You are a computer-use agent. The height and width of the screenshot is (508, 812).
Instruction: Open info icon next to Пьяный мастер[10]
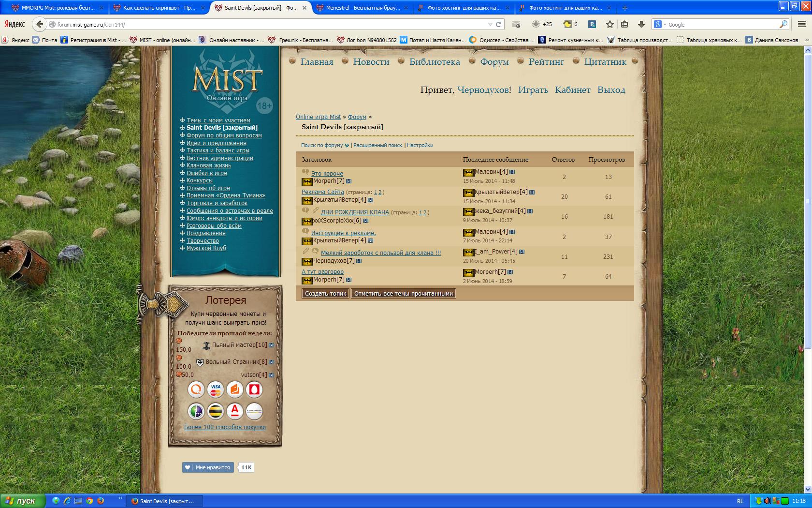tap(271, 345)
